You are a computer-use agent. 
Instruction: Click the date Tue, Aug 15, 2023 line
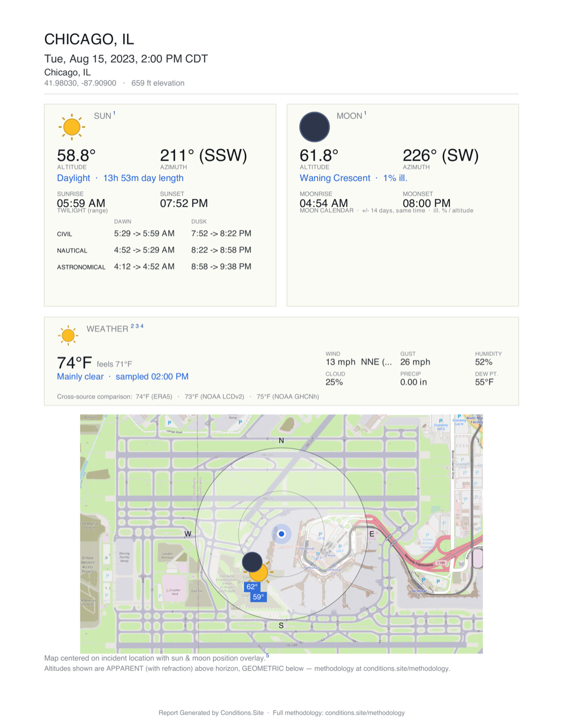point(126,59)
